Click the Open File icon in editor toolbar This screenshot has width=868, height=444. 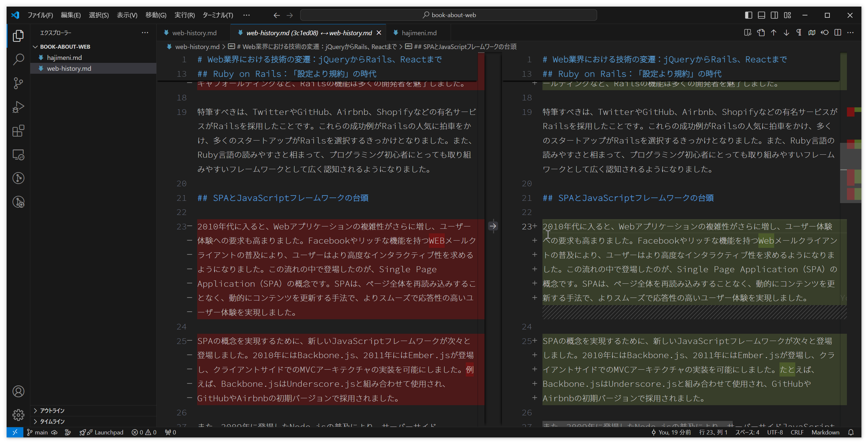point(760,33)
